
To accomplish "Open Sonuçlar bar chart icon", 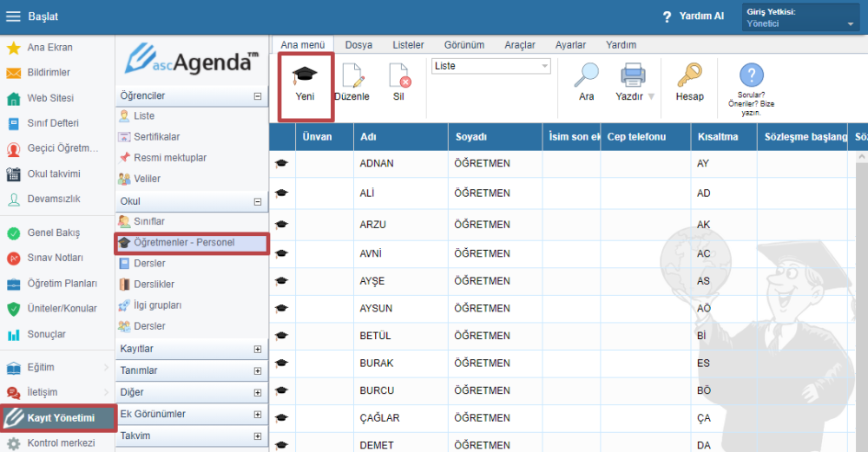I will (13, 334).
